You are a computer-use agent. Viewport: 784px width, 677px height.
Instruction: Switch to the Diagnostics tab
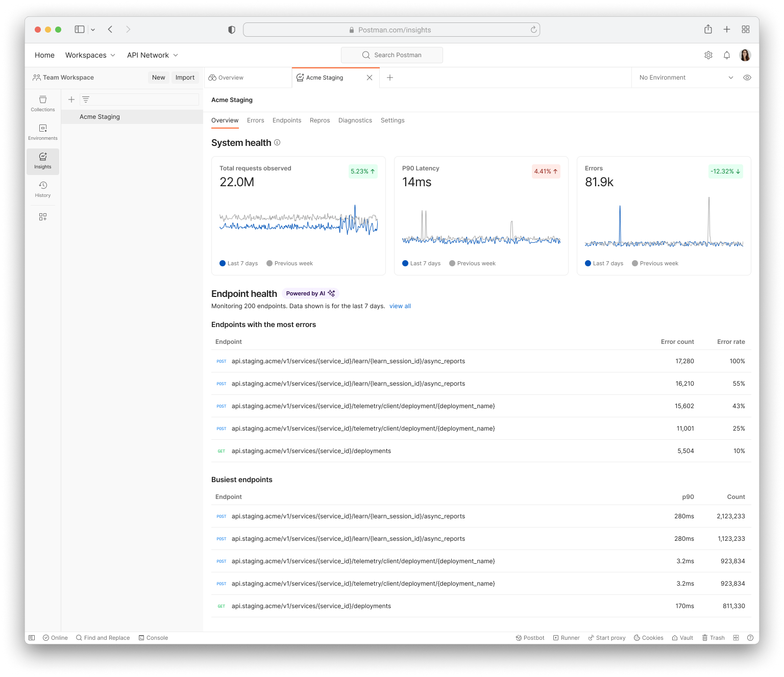[x=355, y=120]
